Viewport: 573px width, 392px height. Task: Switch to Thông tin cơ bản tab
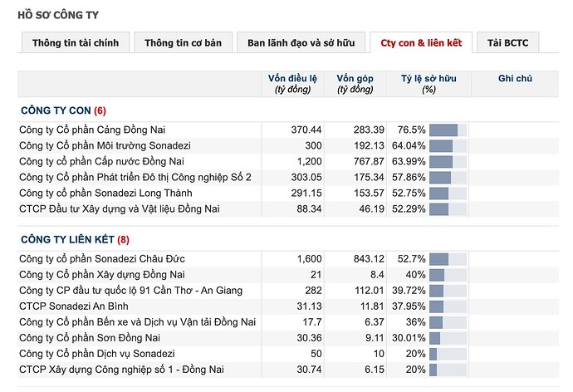[x=183, y=43]
